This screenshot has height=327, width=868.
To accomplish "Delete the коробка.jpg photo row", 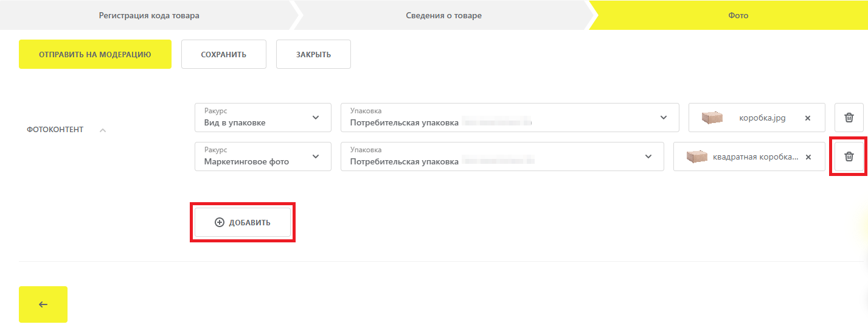I will tap(849, 118).
